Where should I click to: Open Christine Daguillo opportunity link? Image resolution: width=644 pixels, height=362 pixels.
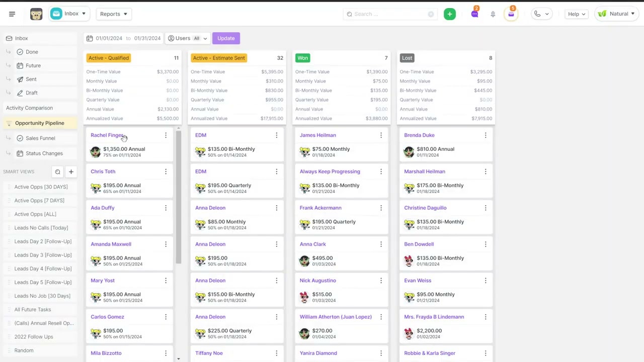(425, 208)
